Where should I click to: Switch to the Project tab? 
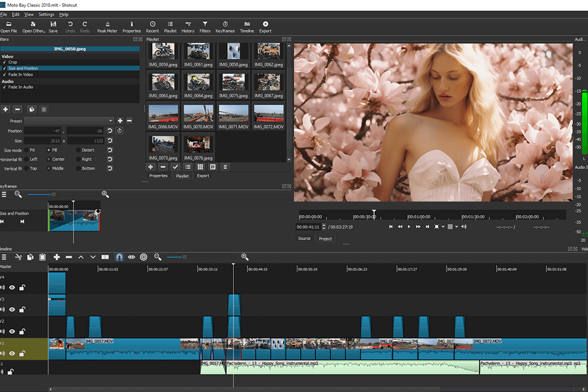(x=325, y=238)
